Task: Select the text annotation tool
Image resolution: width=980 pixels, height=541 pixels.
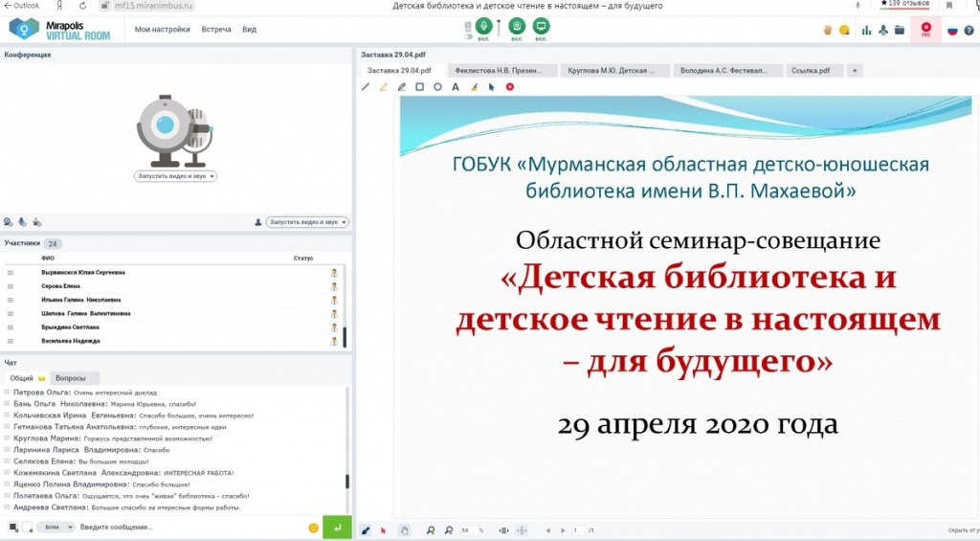Action: (456, 87)
